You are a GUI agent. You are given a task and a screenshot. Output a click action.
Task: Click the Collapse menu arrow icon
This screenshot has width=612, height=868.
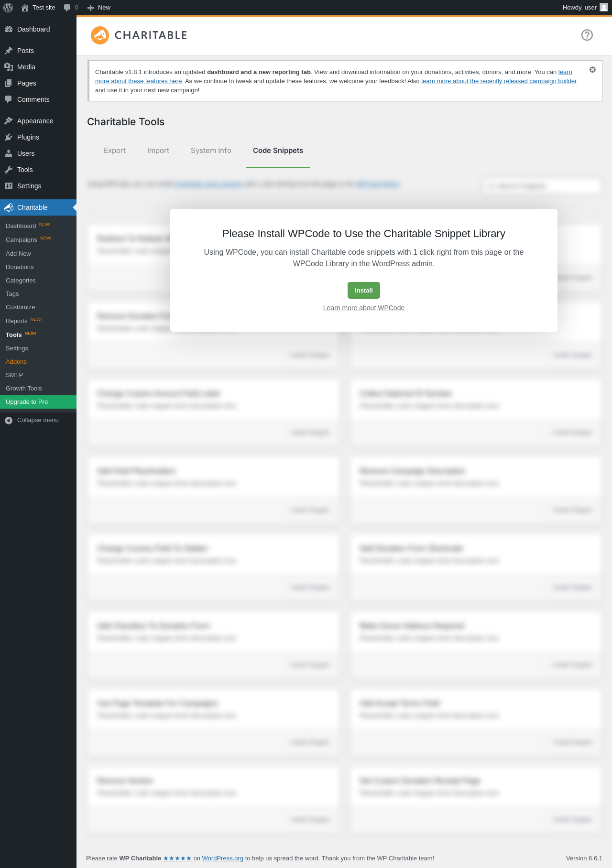pos(9,420)
